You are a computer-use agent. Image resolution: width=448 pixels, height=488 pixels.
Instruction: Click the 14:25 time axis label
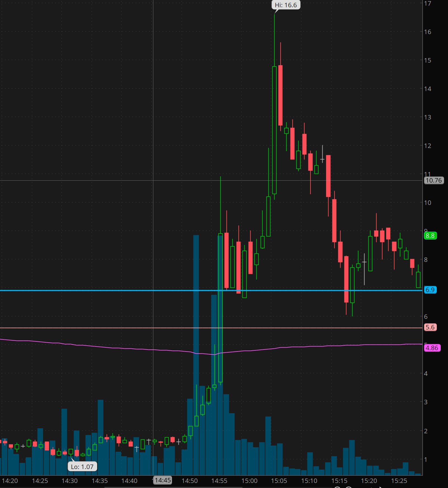coord(40,481)
